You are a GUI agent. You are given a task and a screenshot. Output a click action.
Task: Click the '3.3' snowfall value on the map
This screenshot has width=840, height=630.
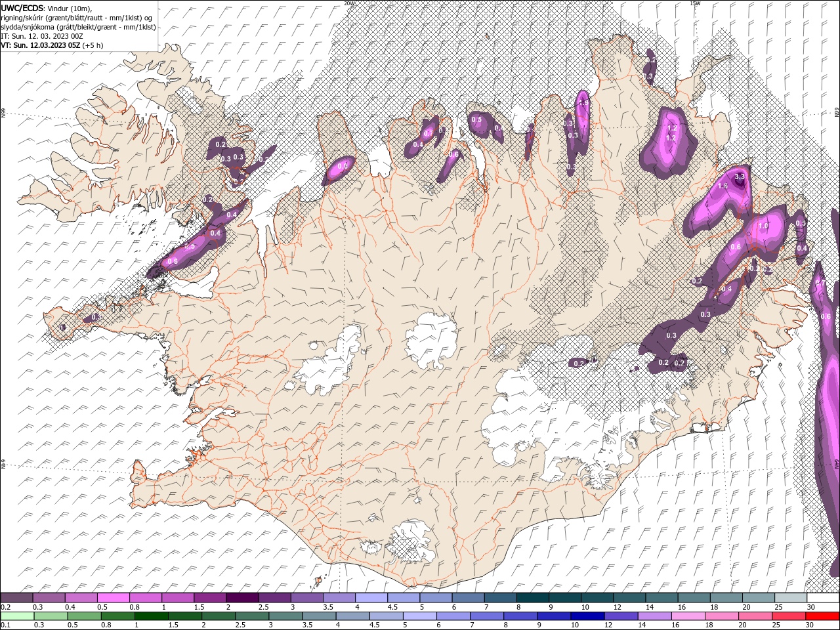point(740,177)
